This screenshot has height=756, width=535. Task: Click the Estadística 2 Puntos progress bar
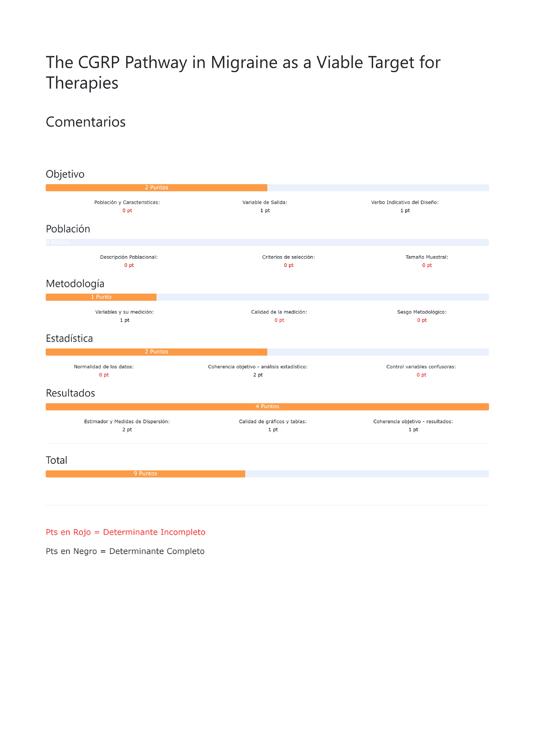point(267,352)
